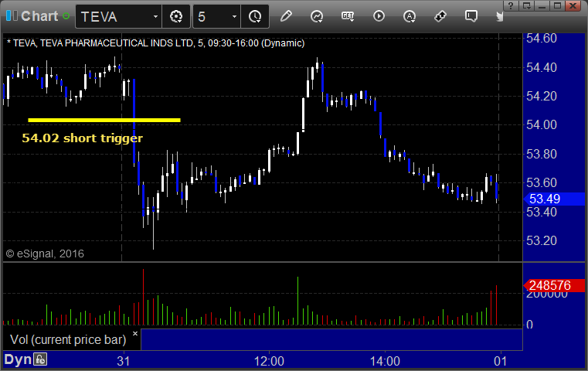This screenshot has height=371, width=588.
Task: Click the 31 date axis label
Action: (x=124, y=361)
